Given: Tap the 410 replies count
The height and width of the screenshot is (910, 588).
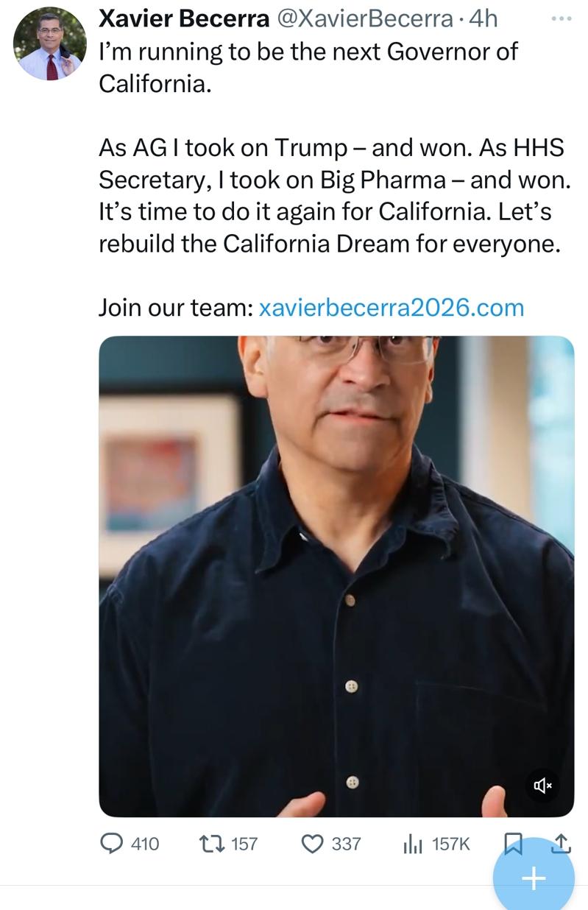Looking at the screenshot, I should pyautogui.click(x=145, y=844).
